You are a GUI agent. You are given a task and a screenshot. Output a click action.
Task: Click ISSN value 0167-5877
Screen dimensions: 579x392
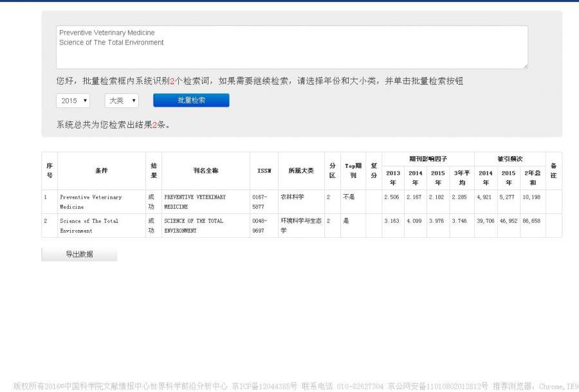pyautogui.click(x=259, y=202)
